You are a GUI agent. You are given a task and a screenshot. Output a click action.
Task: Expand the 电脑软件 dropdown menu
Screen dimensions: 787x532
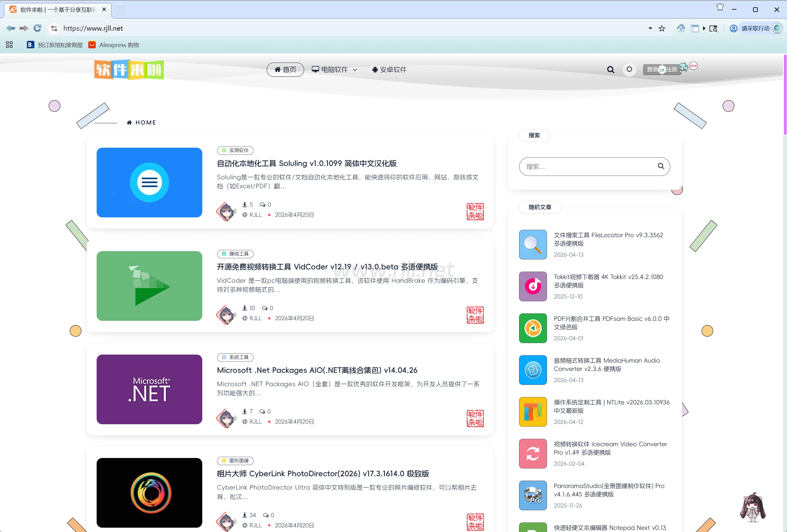[x=334, y=69]
